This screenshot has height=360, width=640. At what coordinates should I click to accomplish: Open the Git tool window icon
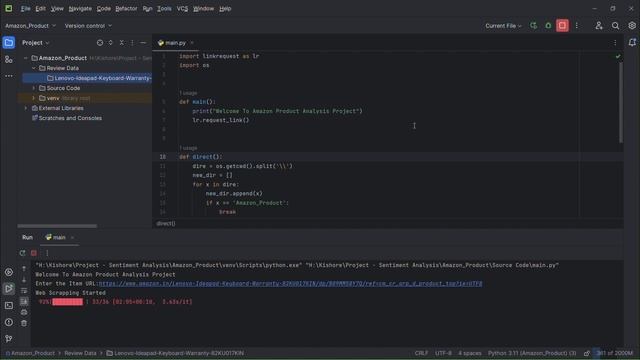(x=9, y=338)
